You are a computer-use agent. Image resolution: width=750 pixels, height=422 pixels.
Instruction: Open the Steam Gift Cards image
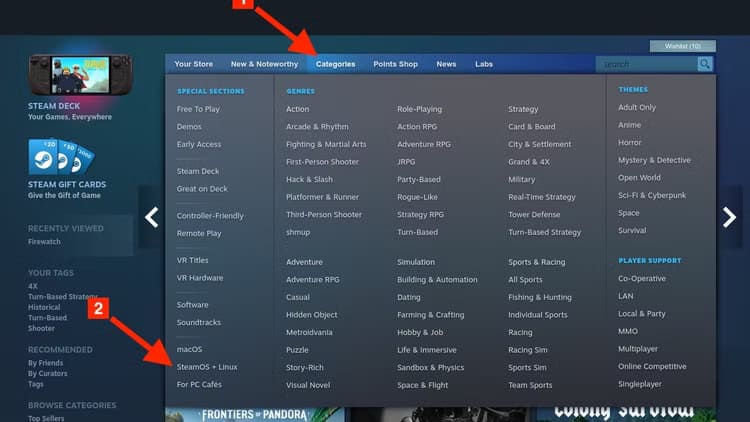61,156
